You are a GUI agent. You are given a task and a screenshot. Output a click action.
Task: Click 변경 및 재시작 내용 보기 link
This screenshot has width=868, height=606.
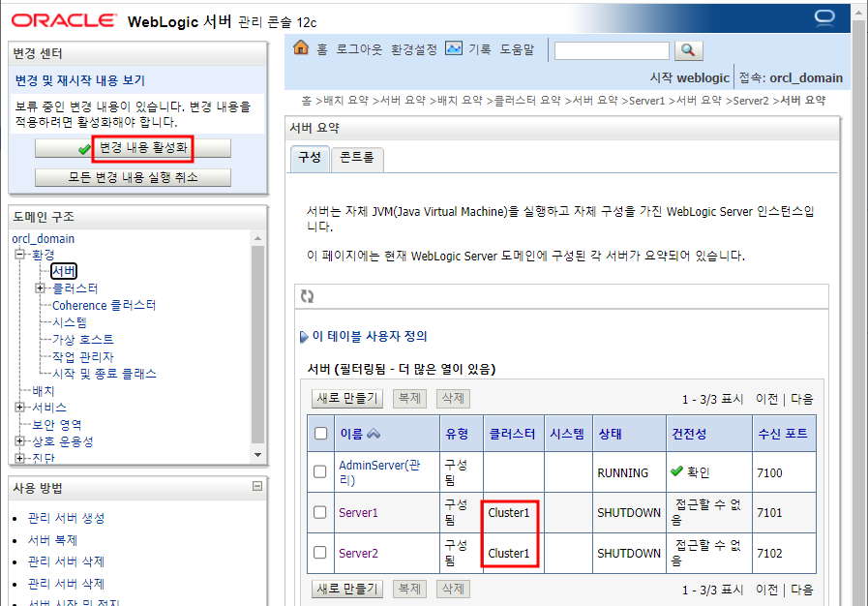(x=80, y=81)
